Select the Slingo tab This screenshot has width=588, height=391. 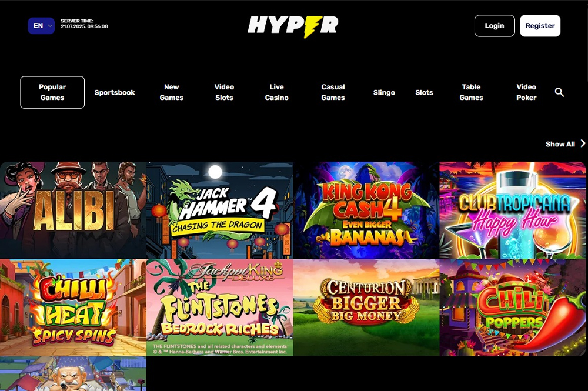click(384, 92)
